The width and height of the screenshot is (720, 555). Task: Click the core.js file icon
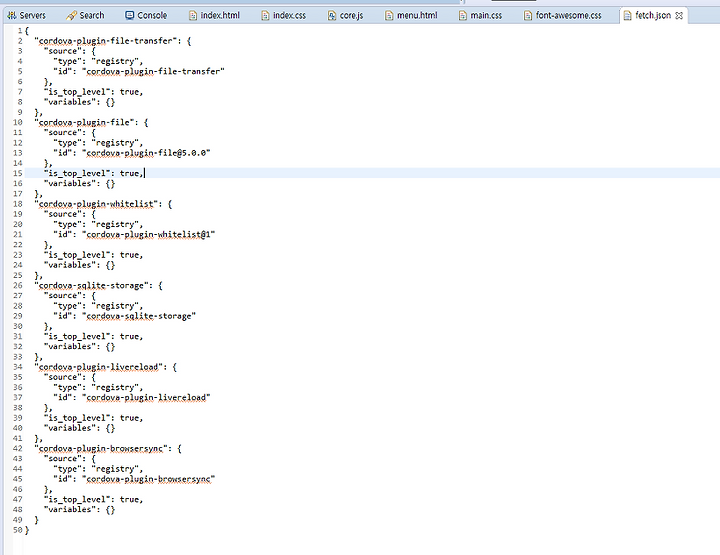click(332, 16)
